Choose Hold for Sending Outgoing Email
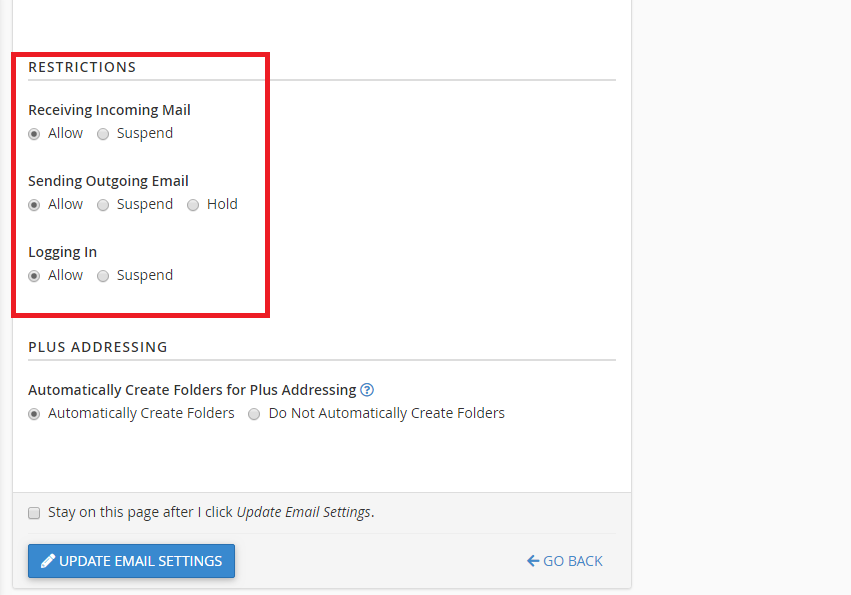Screen dimensions: 851x595 (193, 205)
